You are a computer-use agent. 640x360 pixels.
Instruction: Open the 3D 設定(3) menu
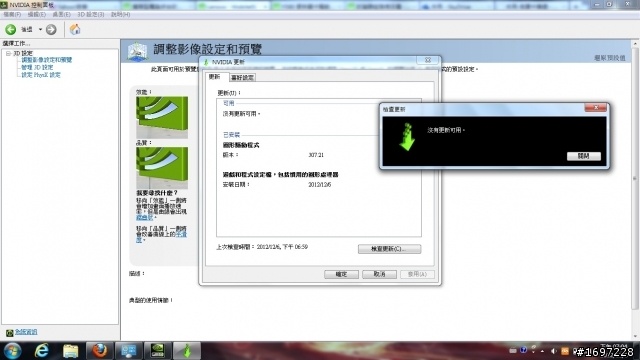[x=91, y=14]
